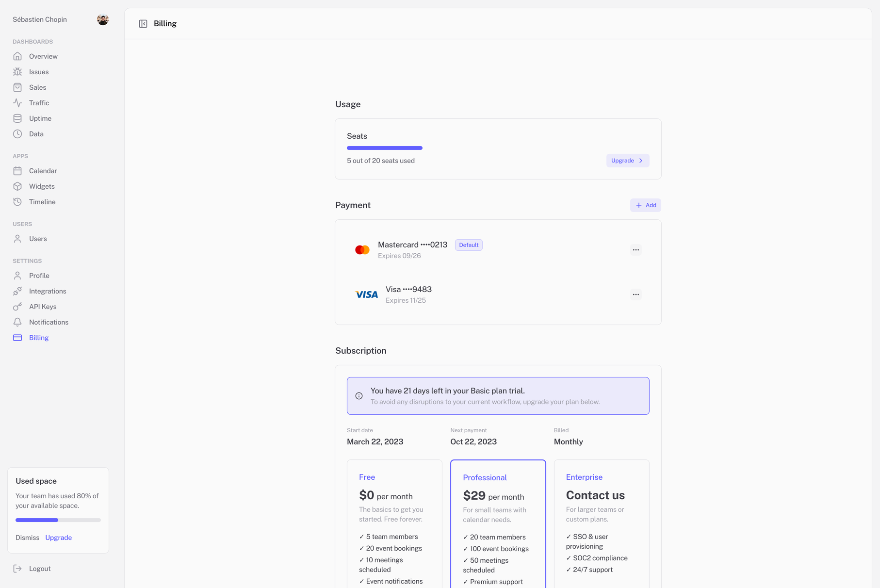Viewport: 880px width, 588px height.
Task: Open options menu for Mastercard 0213
Action: click(636, 250)
